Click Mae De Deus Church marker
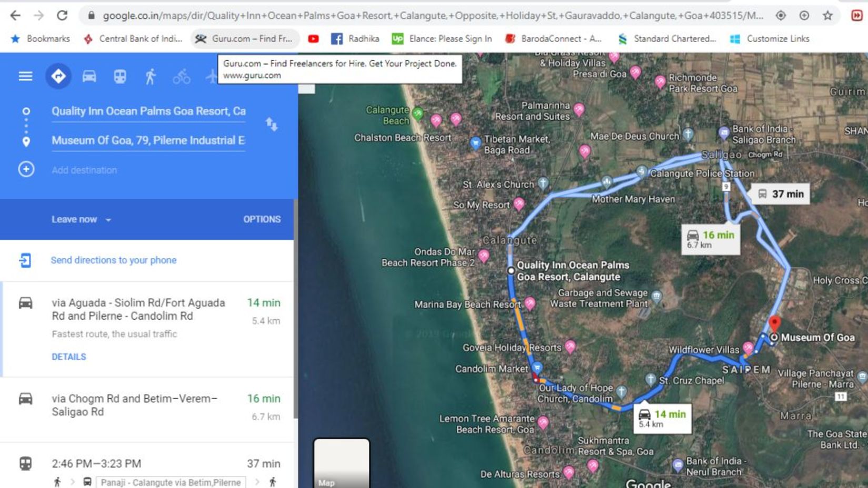The height and width of the screenshot is (488, 868). coord(688,134)
